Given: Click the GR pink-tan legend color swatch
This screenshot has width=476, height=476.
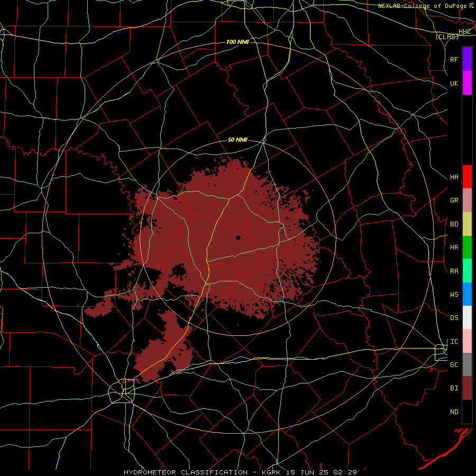Looking at the screenshot, I should (x=467, y=200).
